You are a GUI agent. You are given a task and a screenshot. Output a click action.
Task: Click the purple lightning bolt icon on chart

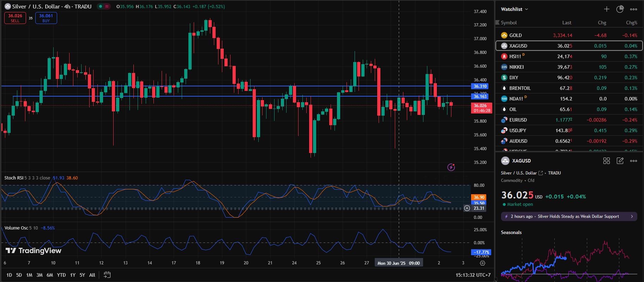[451, 167]
